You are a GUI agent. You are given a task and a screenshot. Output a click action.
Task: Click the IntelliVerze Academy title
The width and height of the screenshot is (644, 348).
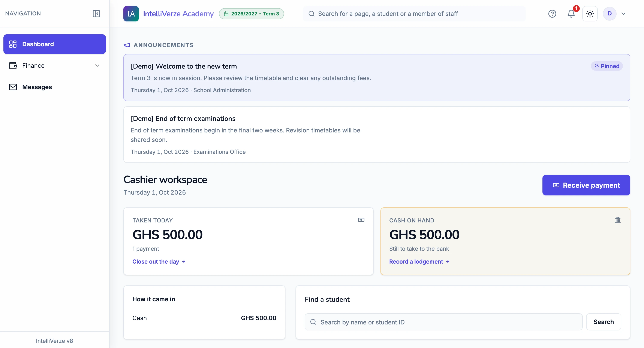[178, 14]
